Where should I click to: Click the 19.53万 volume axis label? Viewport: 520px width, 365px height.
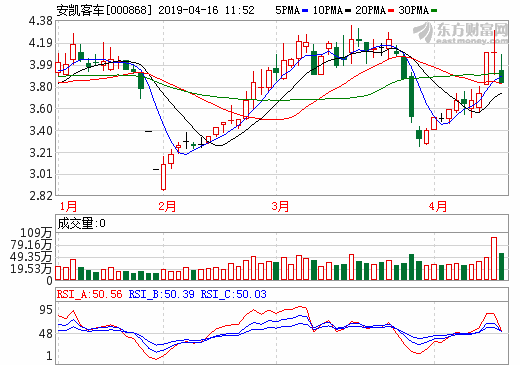click(31, 269)
